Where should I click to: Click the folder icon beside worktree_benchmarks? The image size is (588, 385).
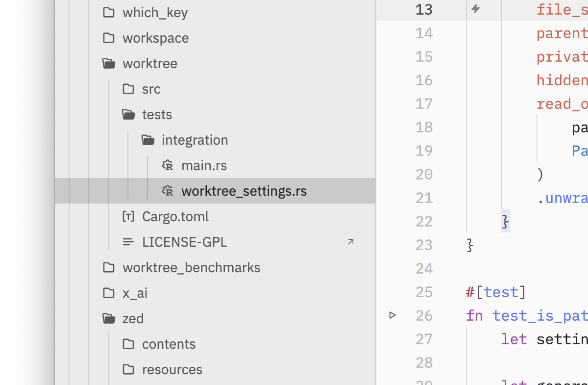coord(109,267)
